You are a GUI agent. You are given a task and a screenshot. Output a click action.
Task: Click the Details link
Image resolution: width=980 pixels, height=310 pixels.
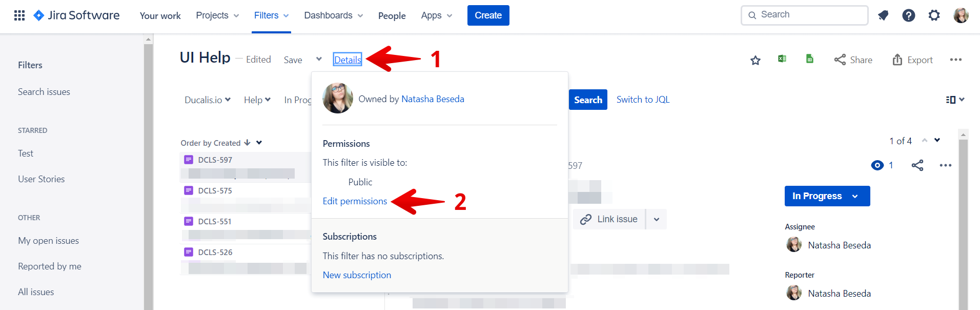pos(348,60)
